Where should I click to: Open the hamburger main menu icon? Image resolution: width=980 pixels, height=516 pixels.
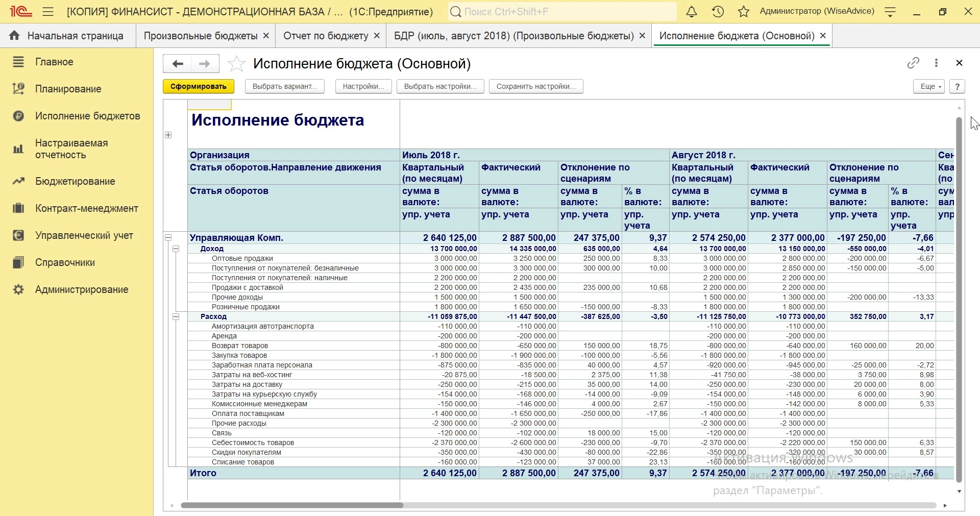pos(48,12)
